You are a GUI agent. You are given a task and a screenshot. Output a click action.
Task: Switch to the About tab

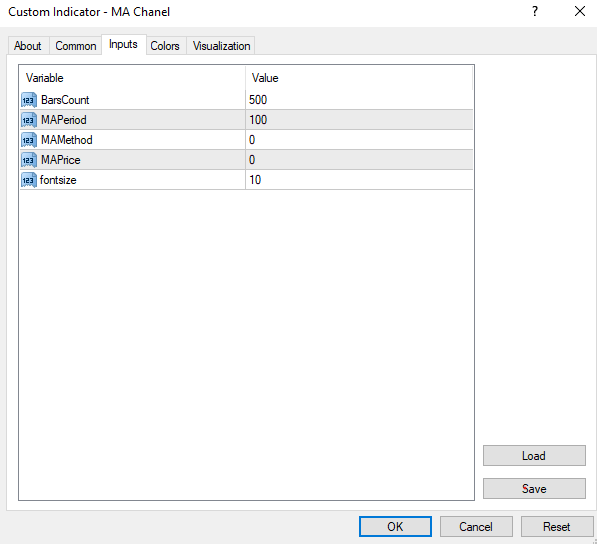coord(28,46)
